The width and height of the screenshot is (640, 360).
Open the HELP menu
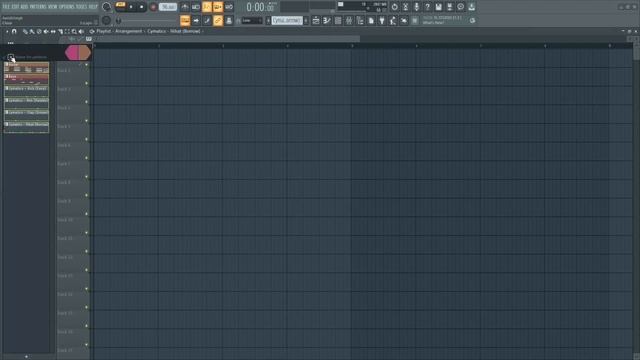pyautogui.click(x=93, y=7)
